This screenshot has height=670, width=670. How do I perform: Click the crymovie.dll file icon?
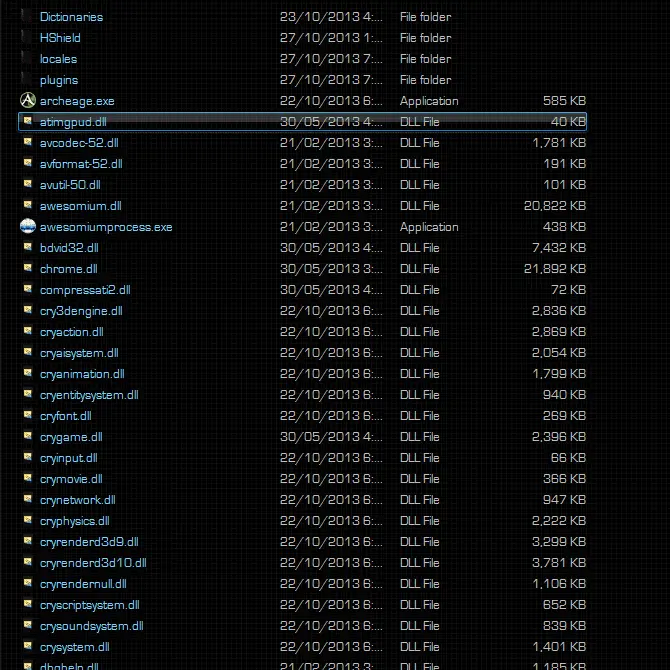(x=28, y=478)
